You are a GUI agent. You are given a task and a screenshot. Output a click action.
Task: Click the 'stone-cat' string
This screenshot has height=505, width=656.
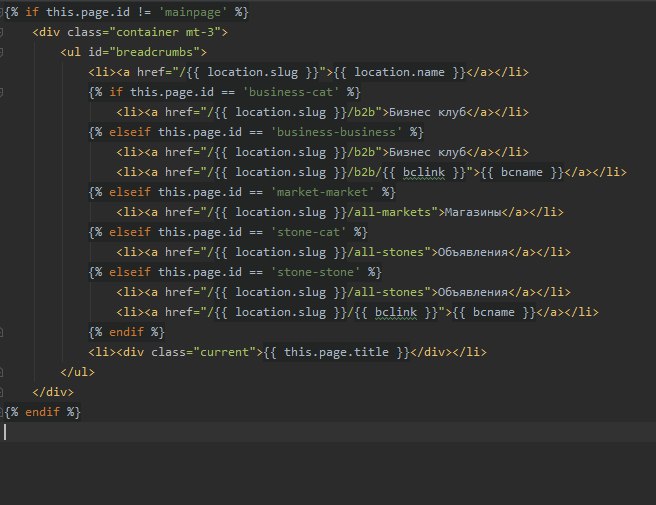click(308, 232)
